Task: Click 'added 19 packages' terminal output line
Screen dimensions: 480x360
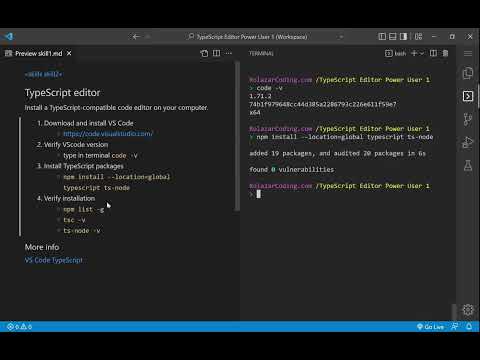Action: pyautogui.click(x=337, y=153)
